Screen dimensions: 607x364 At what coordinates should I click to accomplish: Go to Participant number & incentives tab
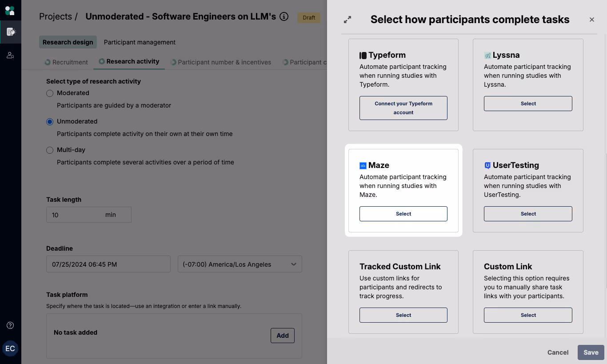(x=221, y=62)
